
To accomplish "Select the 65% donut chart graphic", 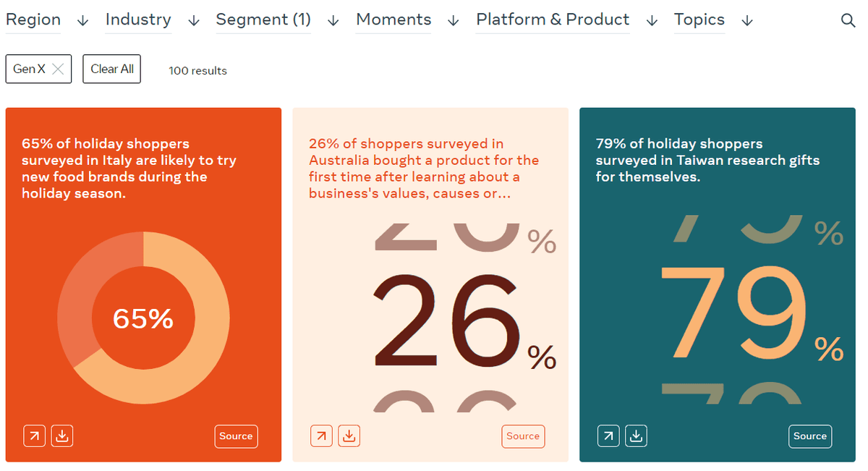I will click(143, 318).
